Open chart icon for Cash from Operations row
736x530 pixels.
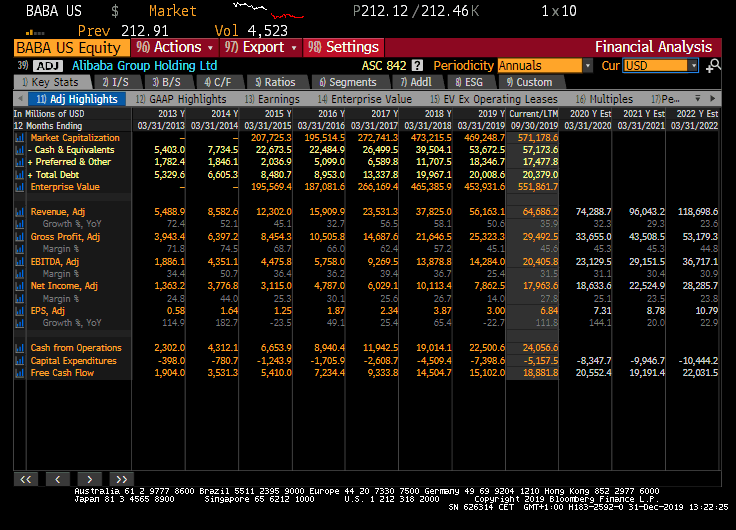pyautogui.click(x=20, y=348)
